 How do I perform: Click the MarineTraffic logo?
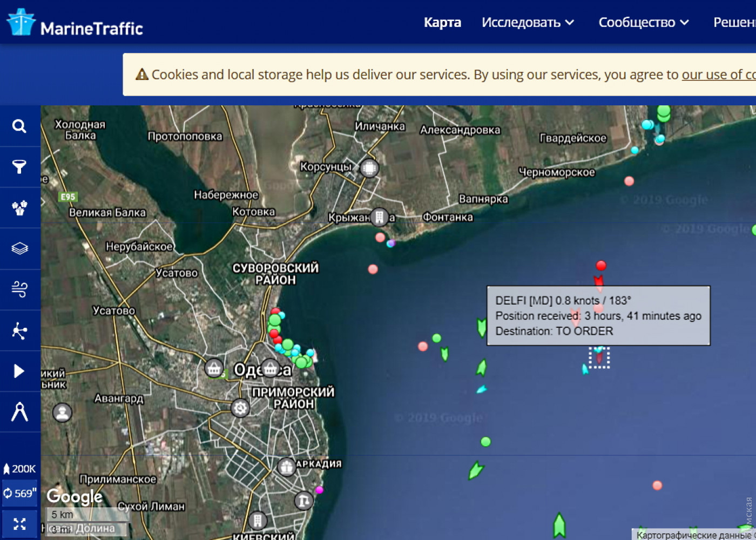click(x=75, y=23)
